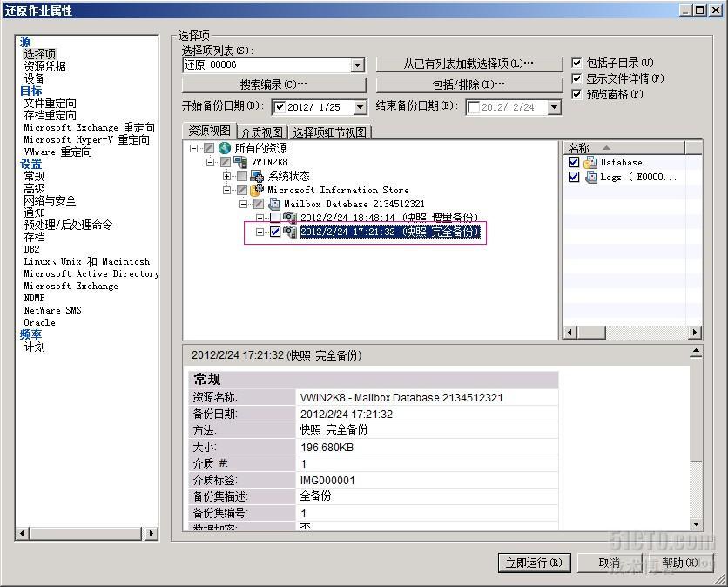
Task: Click left navigation scroll right arrow
Action: click(151, 534)
